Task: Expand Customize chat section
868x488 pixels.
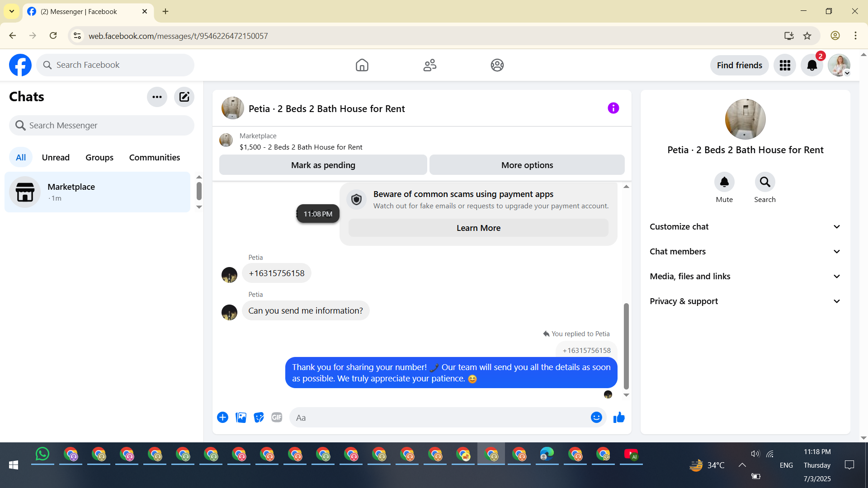Action: 745,227
